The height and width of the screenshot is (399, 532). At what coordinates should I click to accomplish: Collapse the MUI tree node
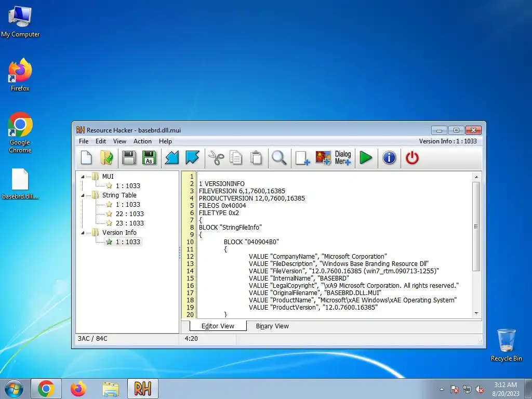coord(83,177)
